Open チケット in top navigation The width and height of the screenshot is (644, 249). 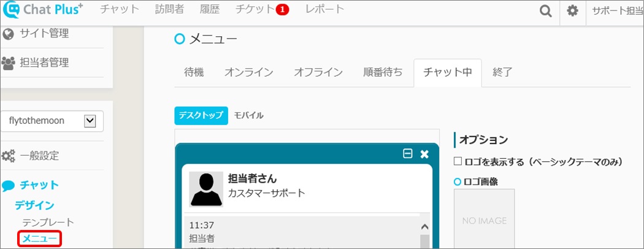255,9
